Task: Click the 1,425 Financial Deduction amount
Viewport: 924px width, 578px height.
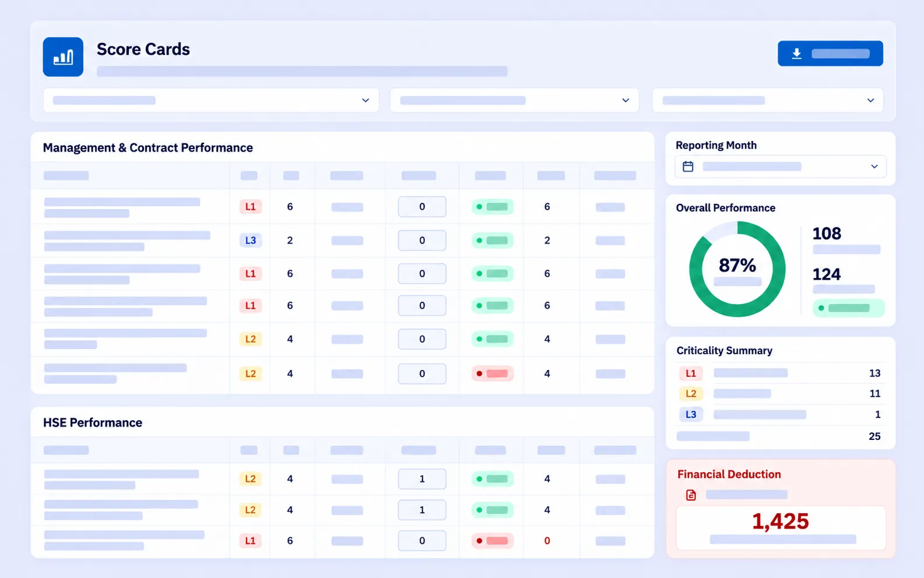Action: tap(781, 521)
